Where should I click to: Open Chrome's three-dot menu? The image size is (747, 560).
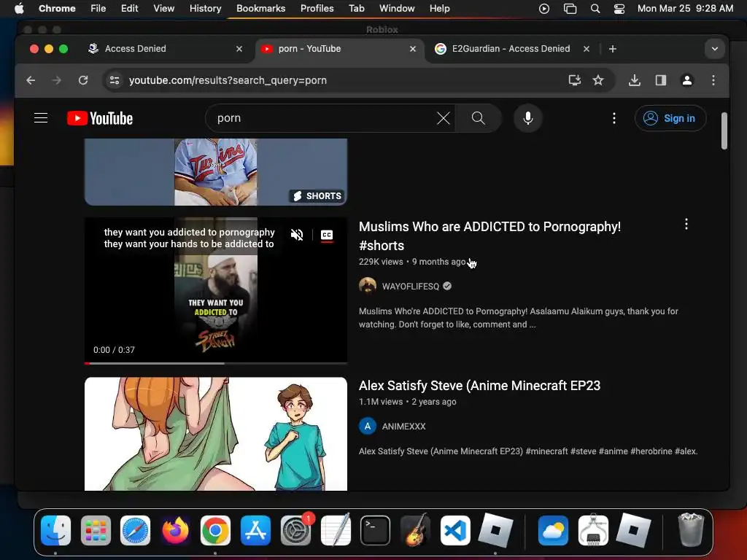(713, 80)
